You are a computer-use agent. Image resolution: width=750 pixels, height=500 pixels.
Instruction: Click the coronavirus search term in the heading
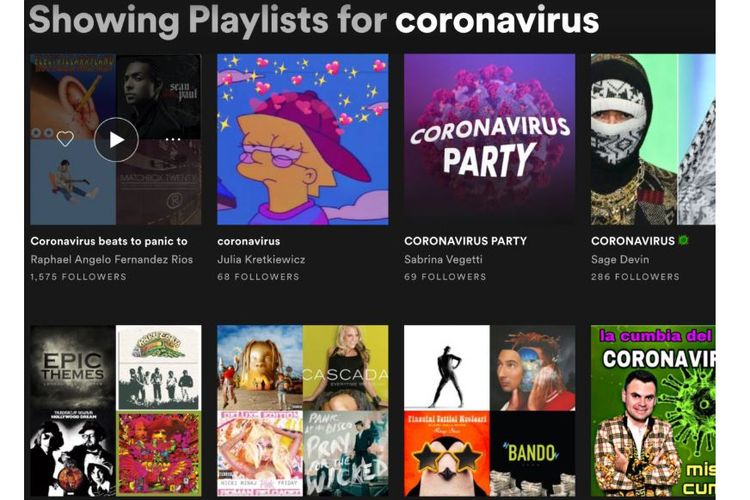tap(497, 20)
